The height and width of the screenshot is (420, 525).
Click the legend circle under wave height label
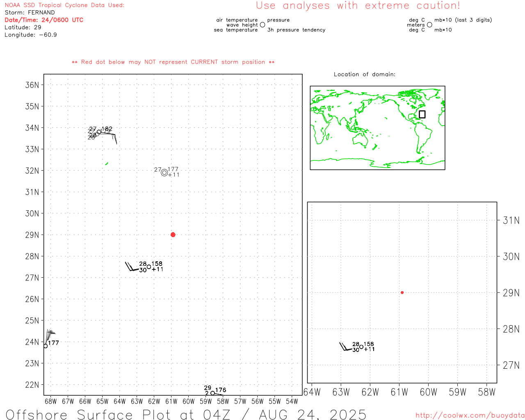(262, 25)
